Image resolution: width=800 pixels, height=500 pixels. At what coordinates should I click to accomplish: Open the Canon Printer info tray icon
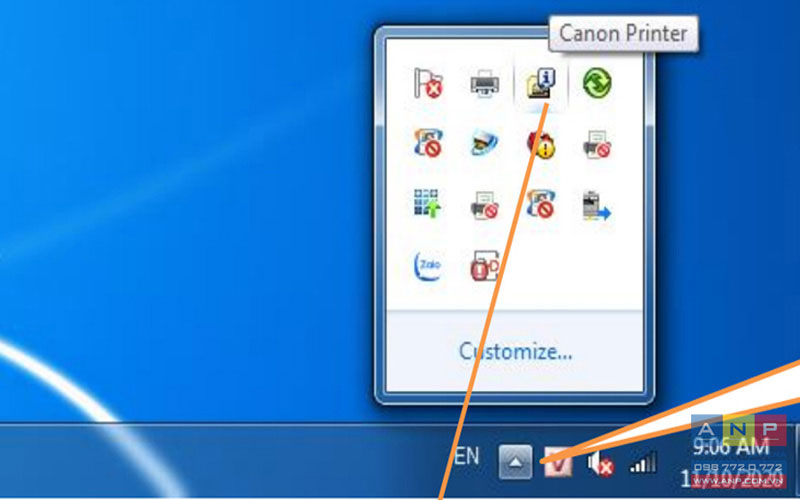540,84
